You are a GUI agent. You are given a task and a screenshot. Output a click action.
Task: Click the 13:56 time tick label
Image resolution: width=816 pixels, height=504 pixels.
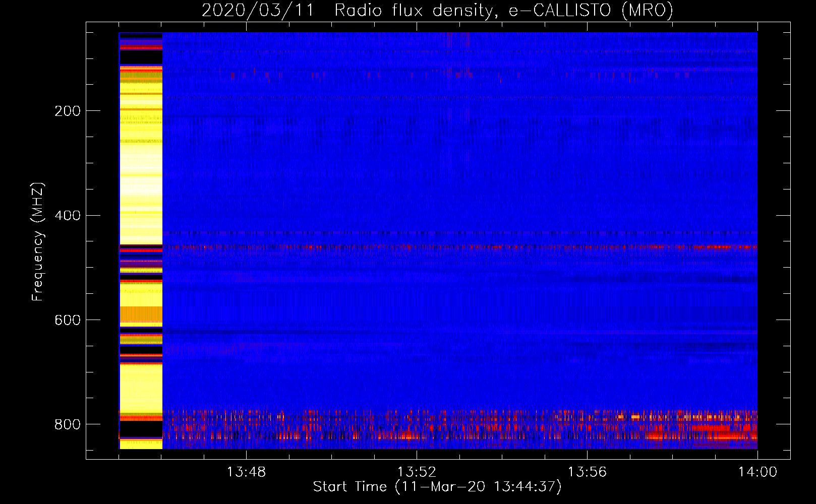point(587,472)
